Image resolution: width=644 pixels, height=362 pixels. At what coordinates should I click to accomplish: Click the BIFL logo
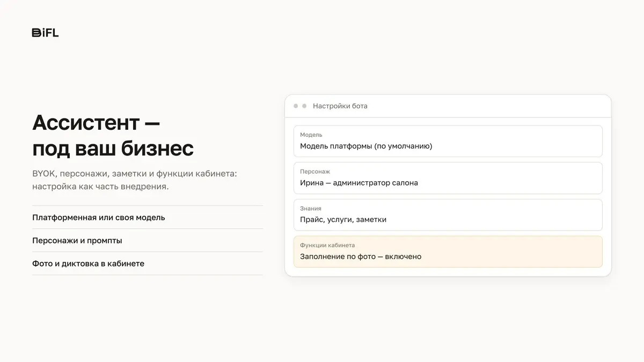tap(45, 33)
